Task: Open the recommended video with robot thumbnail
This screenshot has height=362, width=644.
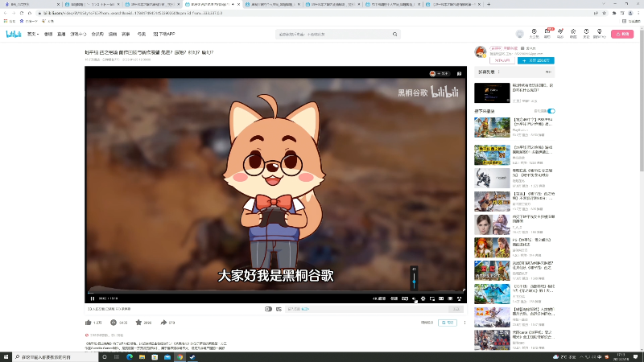Action: pos(492,178)
